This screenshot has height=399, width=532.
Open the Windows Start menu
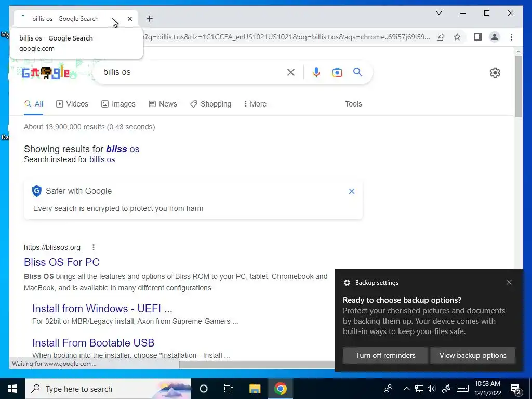tap(12, 389)
